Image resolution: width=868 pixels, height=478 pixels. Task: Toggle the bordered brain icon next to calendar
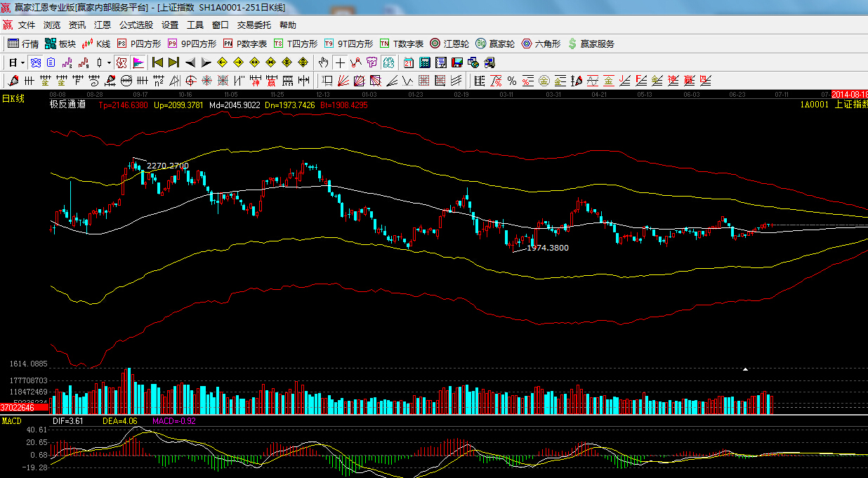click(x=388, y=62)
